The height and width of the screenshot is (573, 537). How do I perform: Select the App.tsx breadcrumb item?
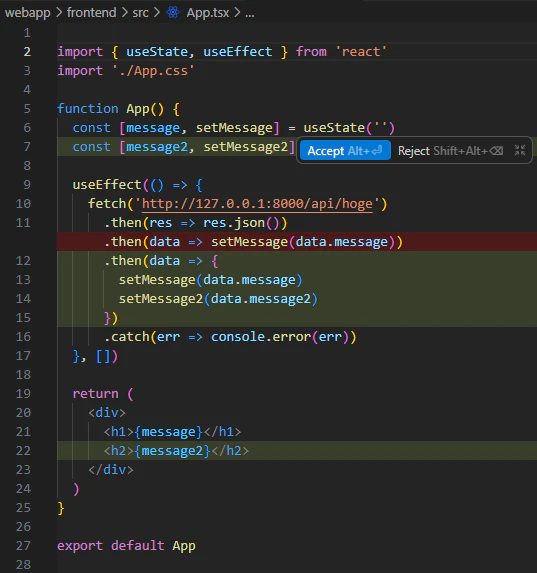[208, 13]
